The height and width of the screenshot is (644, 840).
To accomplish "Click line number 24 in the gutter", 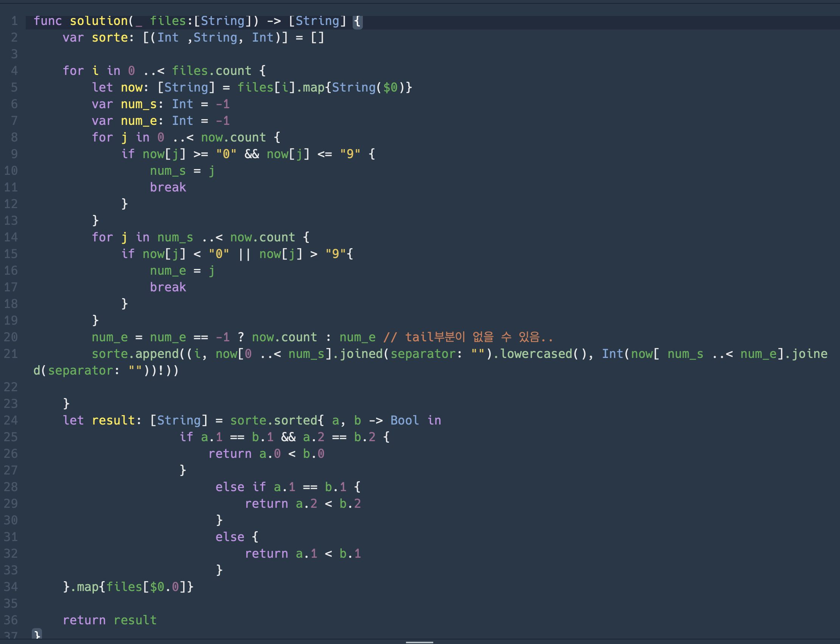I will (x=11, y=420).
